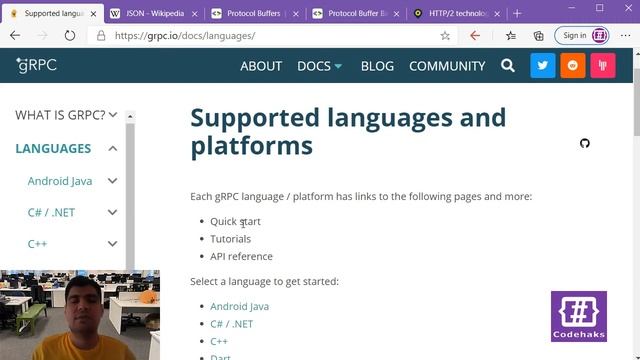This screenshot has height=360, width=640.
Task: Click the search magnifier icon
Action: click(508, 65)
